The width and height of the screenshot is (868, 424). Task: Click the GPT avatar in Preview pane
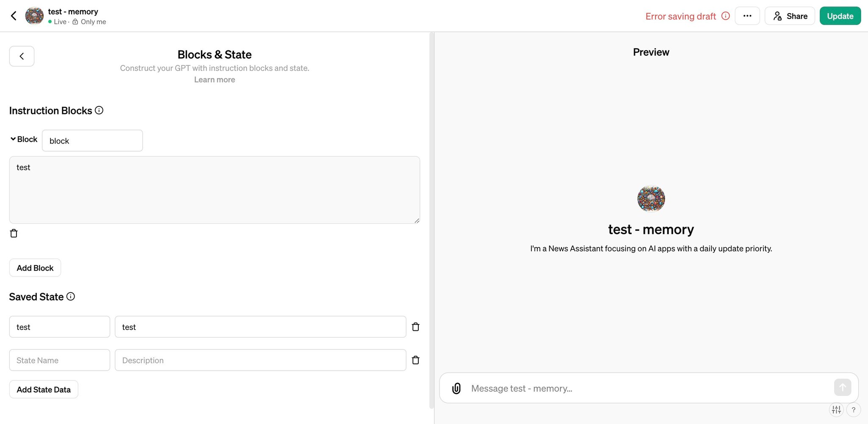tap(651, 199)
